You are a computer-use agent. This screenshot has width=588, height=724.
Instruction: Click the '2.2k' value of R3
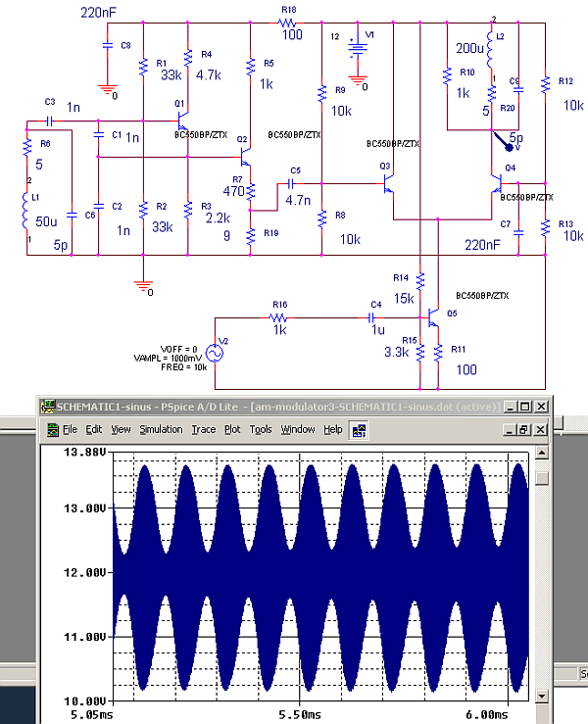(x=218, y=217)
